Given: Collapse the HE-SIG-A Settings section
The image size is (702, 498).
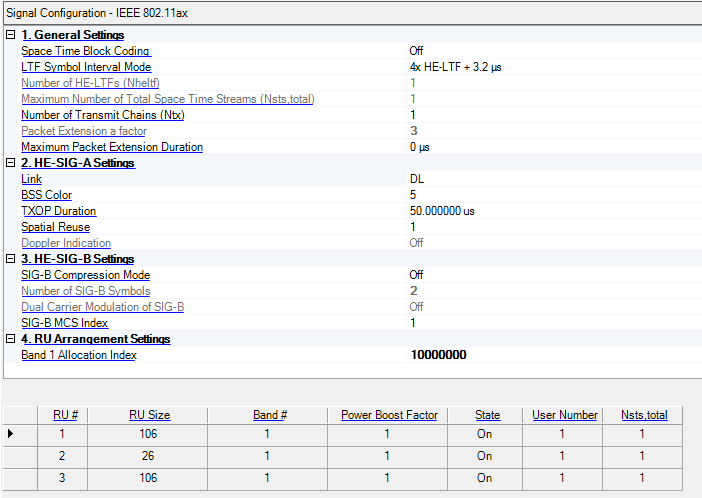Looking at the screenshot, I should tap(10, 163).
